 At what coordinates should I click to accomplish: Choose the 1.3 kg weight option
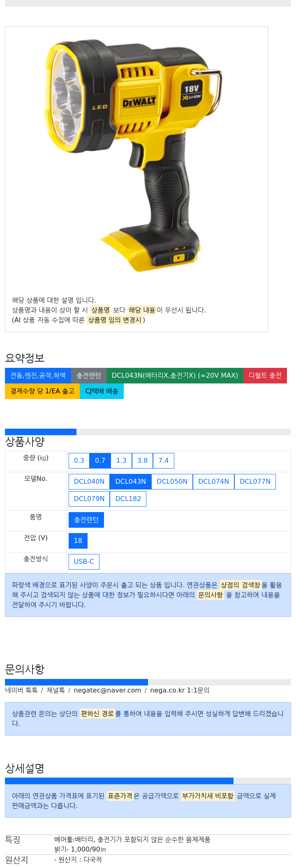coord(121,461)
